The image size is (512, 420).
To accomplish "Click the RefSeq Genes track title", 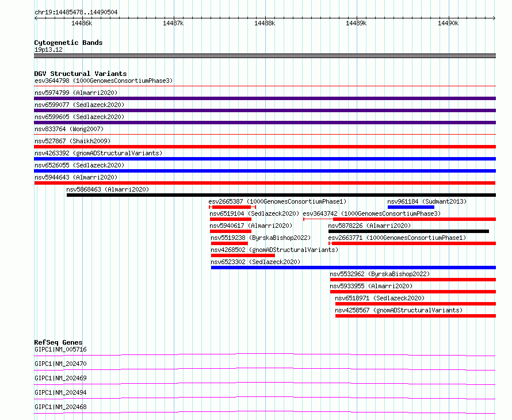I will tap(58, 342).
